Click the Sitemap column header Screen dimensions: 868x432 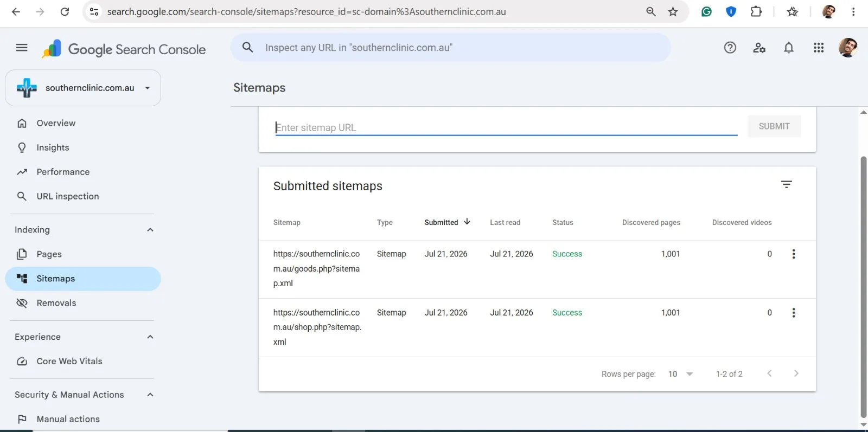286,222
